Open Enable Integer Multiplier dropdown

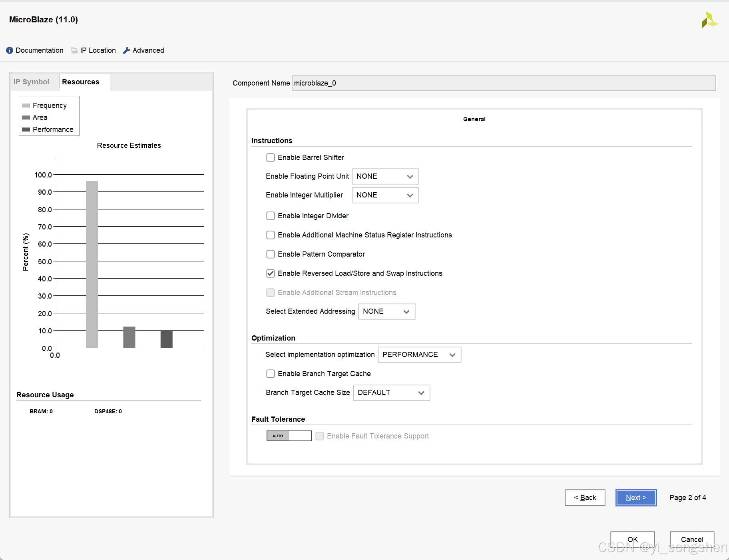pos(385,195)
